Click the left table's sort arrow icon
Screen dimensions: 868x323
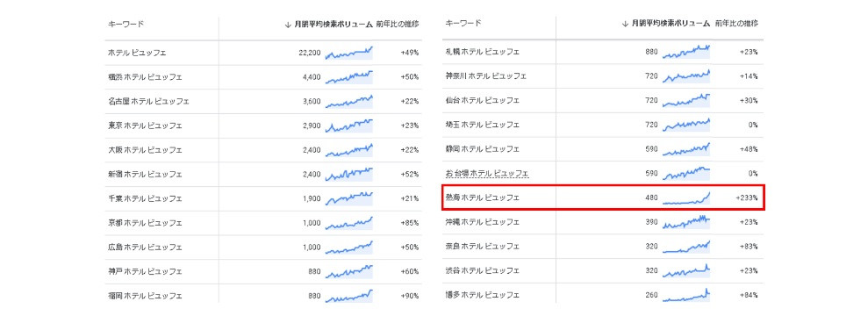pos(287,25)
